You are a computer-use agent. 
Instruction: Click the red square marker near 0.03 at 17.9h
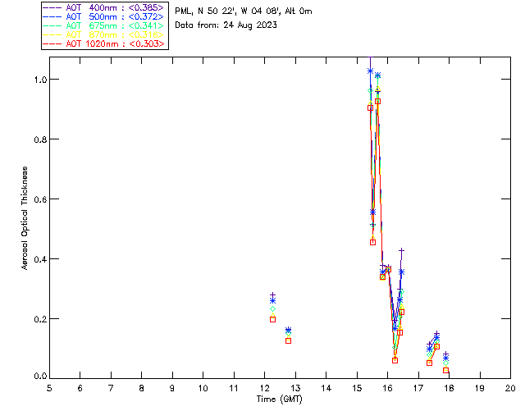coord(445,370)
